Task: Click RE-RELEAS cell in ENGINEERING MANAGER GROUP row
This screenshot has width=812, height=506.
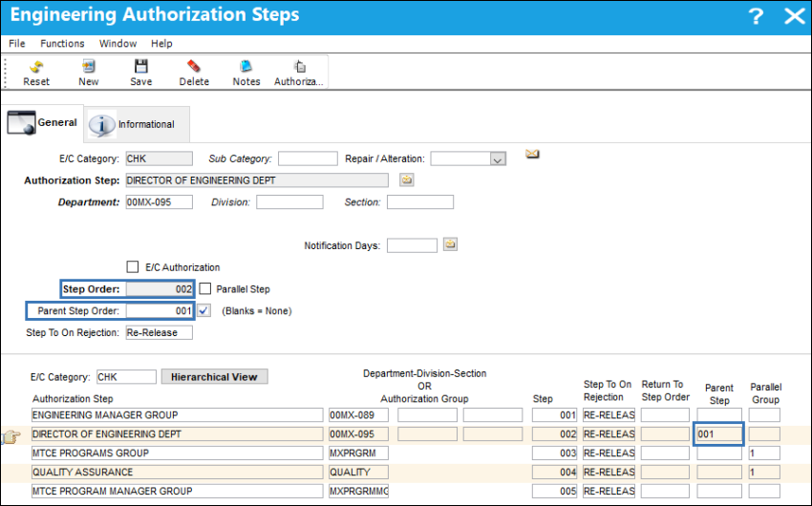Action: [x=609, y=415]
